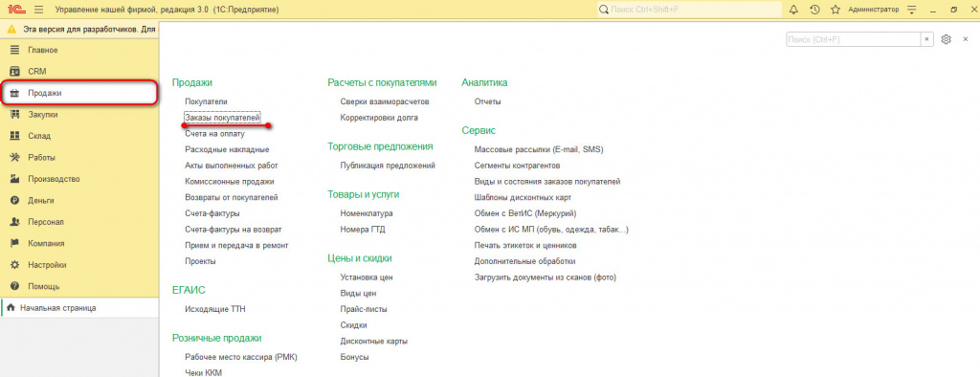Open menu settings gear dropdown

coord(947,39)
